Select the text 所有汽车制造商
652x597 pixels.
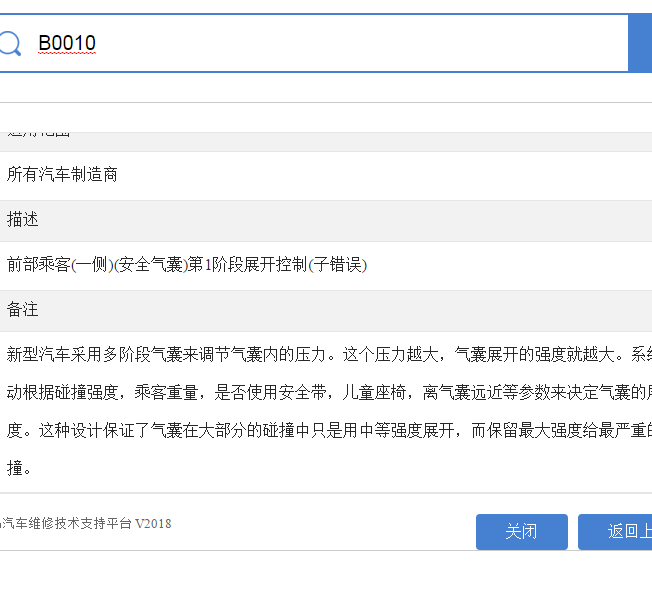[62, 175]
